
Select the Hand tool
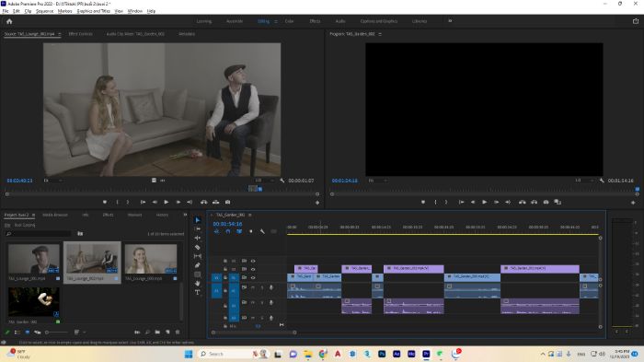[198, 284]
